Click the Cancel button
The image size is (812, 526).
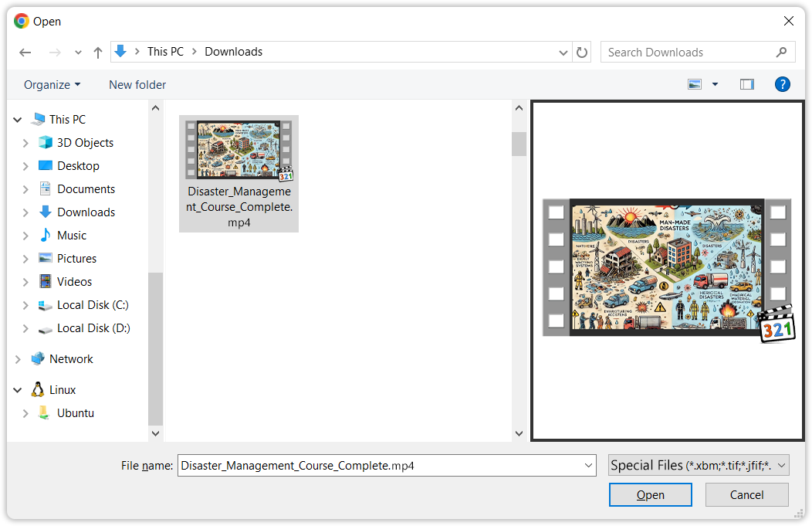(x=746, y=495)
